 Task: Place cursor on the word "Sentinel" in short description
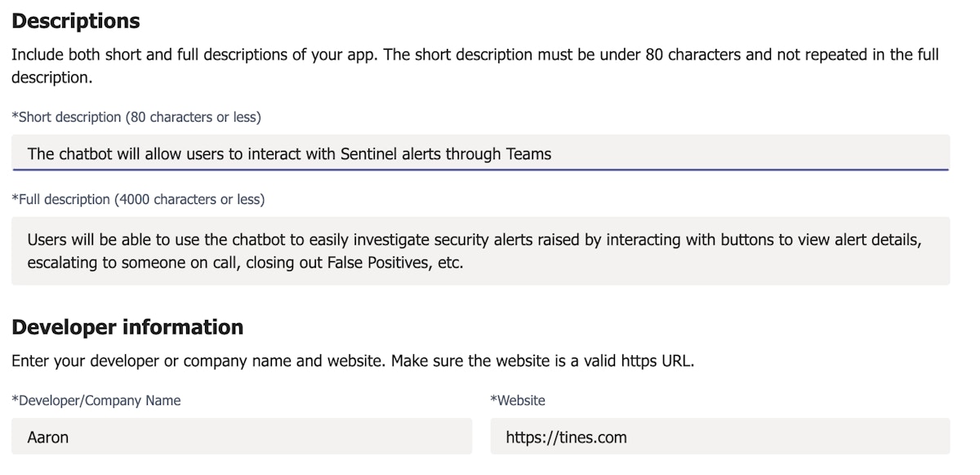369,153
